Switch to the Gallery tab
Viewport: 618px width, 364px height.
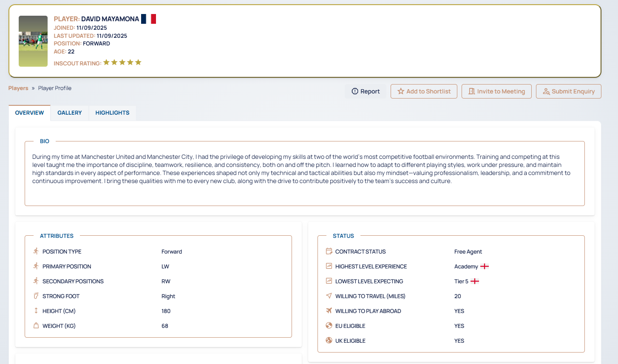70,113
